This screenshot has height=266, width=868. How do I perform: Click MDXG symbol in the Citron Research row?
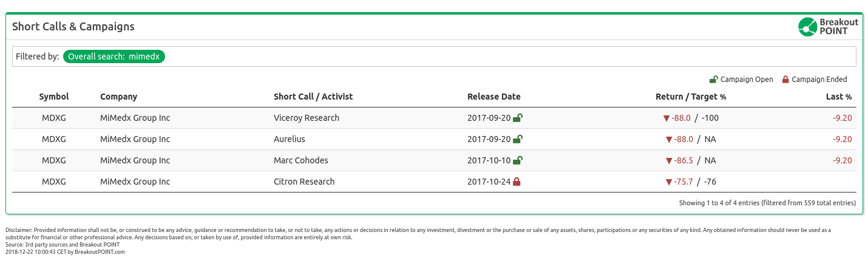[54, 182]
